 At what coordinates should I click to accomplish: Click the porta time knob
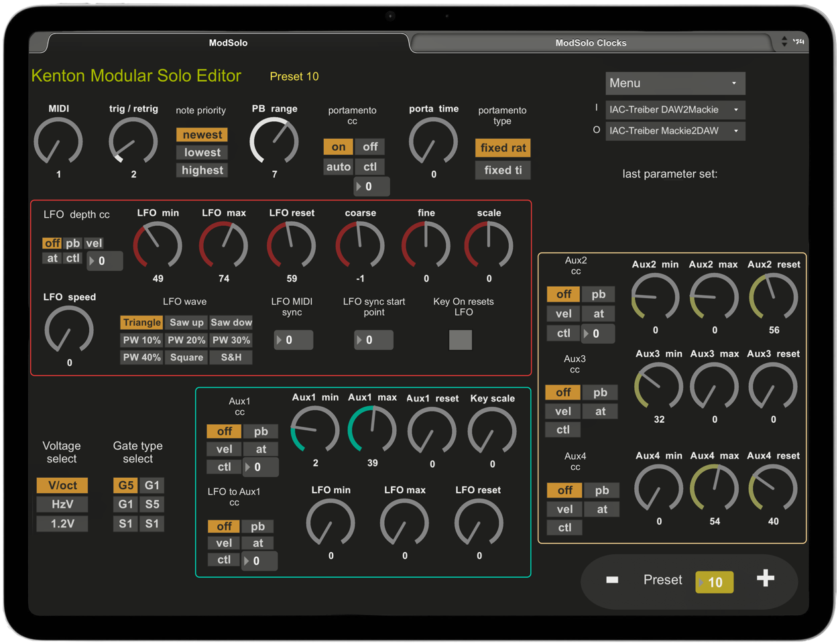pyautogui.click(x=433, y=142)
